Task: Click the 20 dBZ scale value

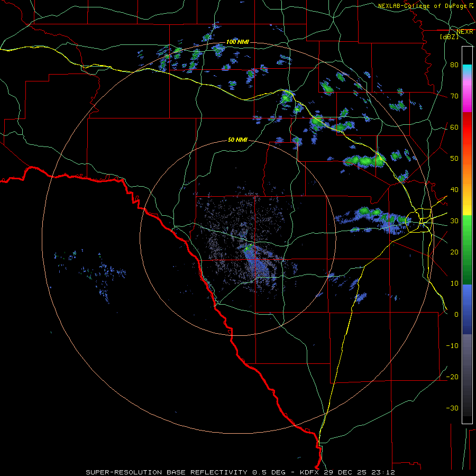Action: tap(454, 252)
